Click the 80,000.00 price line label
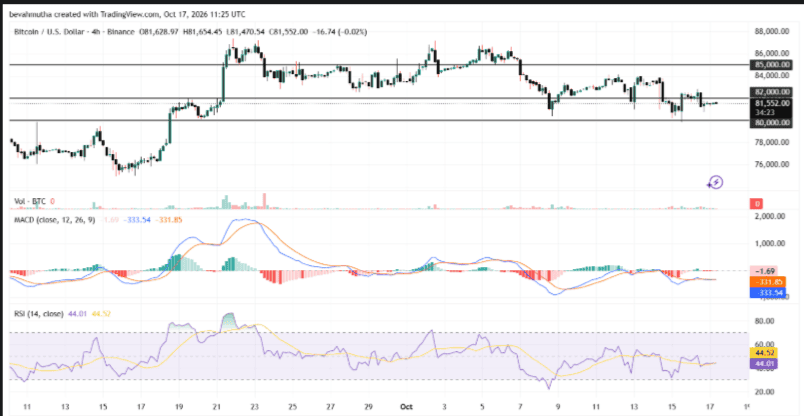The image size is (804, 416). point(772,123)
